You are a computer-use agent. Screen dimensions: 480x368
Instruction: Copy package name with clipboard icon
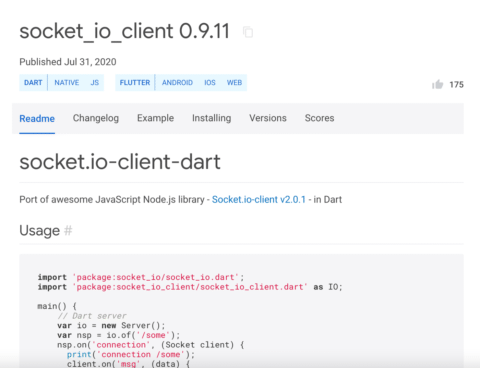click(x=248, y=32)
